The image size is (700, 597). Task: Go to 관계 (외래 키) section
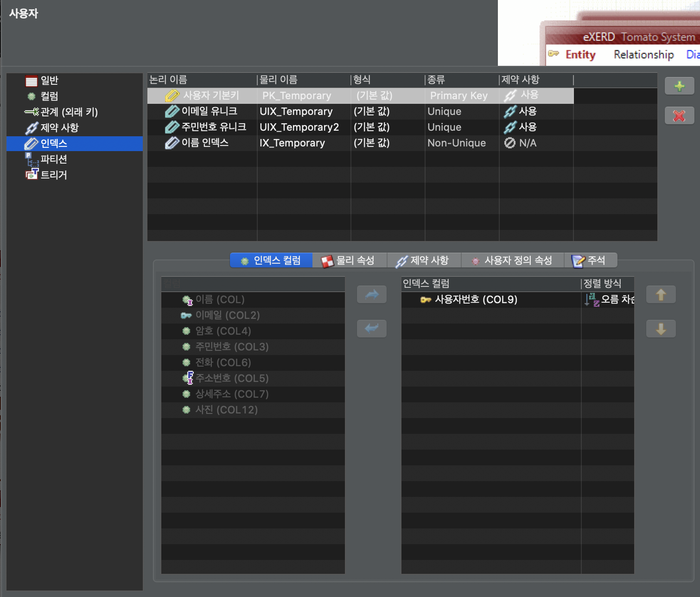(x=69, y=112)
